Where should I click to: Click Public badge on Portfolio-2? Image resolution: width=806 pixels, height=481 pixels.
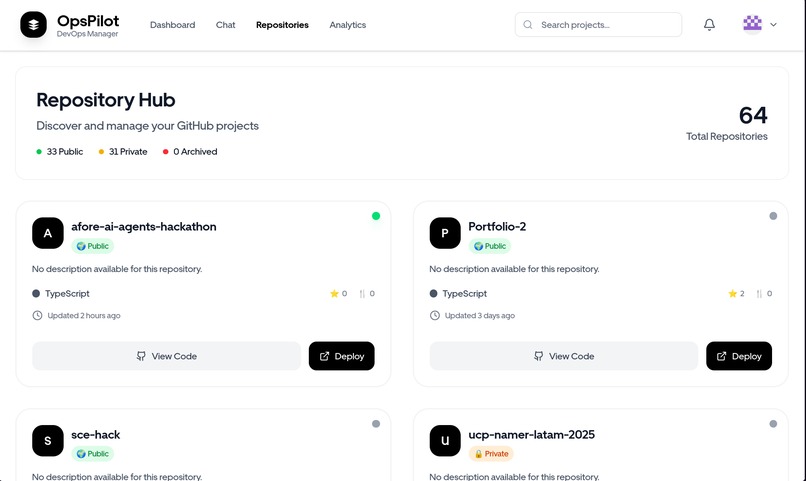(x=490, y=246)
